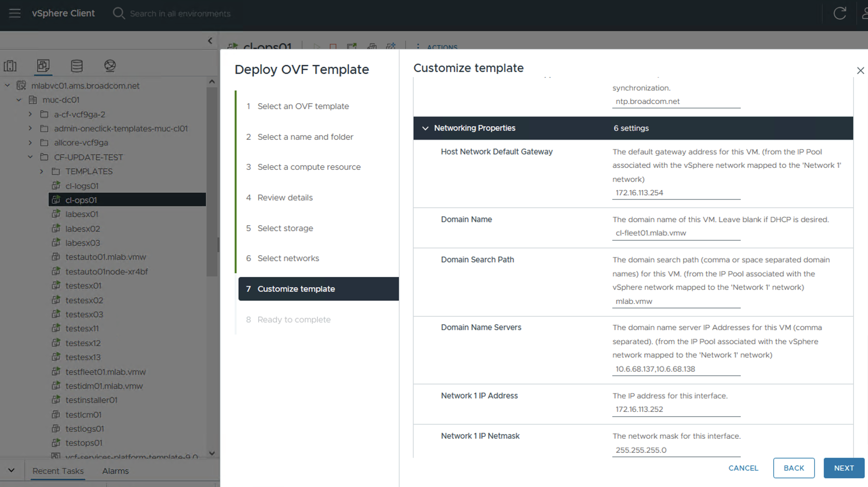Viewport: 868px width, 487px height.
Task: Click the NEXT button
Action: click(843, 468)
